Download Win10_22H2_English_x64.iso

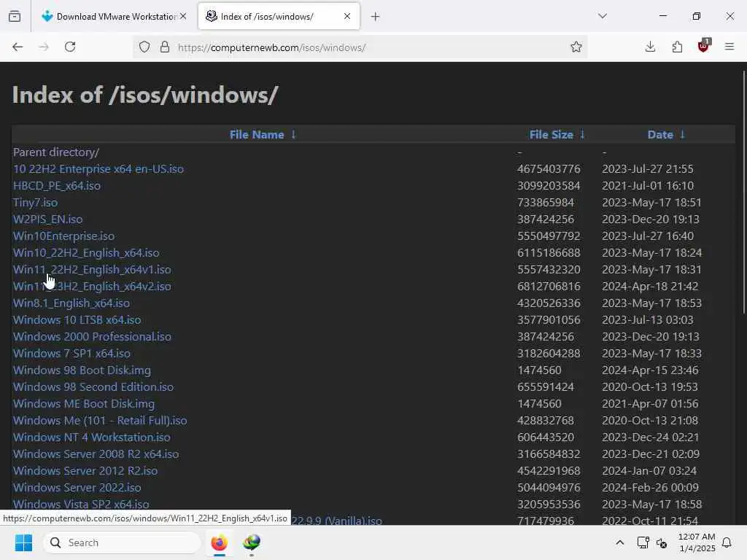[86, 253]
